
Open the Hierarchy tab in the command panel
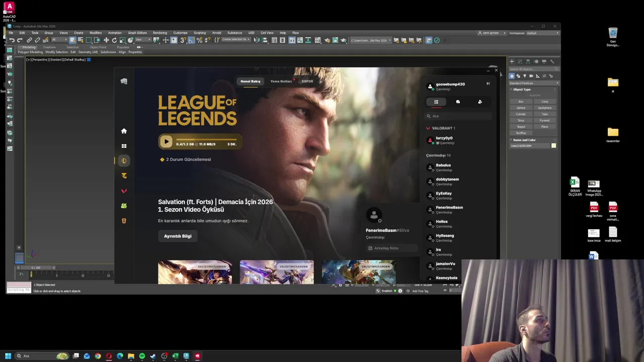528,61
